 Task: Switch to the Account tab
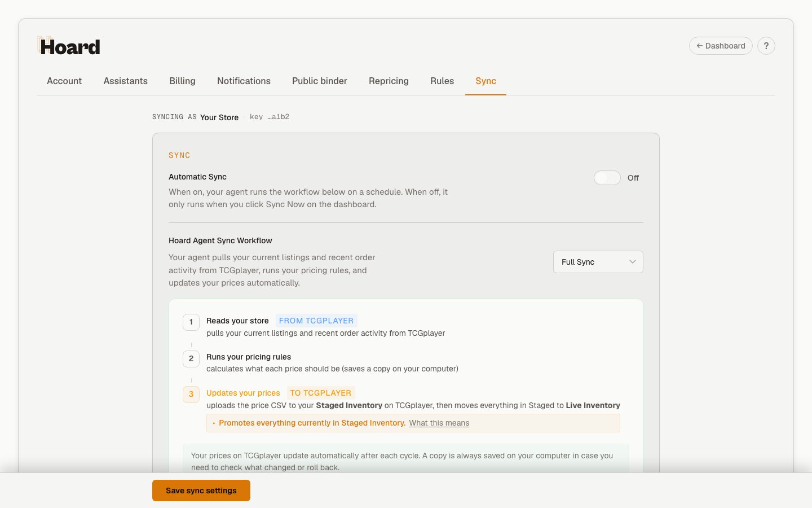(64, 81)
